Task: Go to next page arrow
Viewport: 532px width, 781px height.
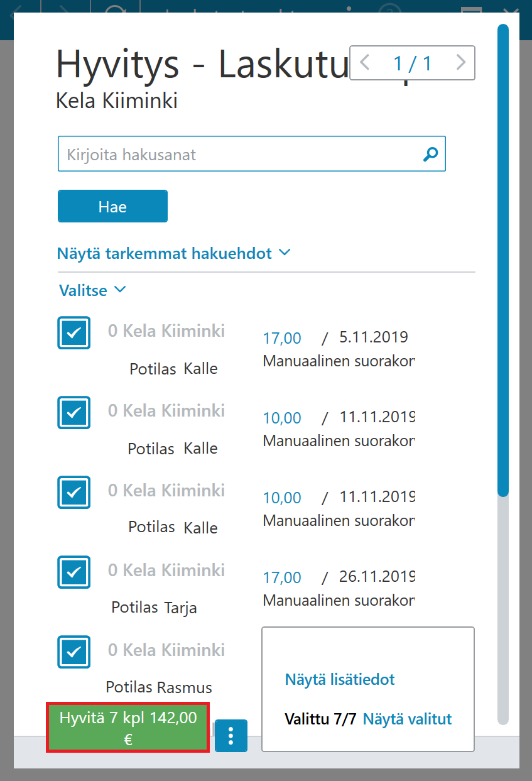Action: coord(461,63)
